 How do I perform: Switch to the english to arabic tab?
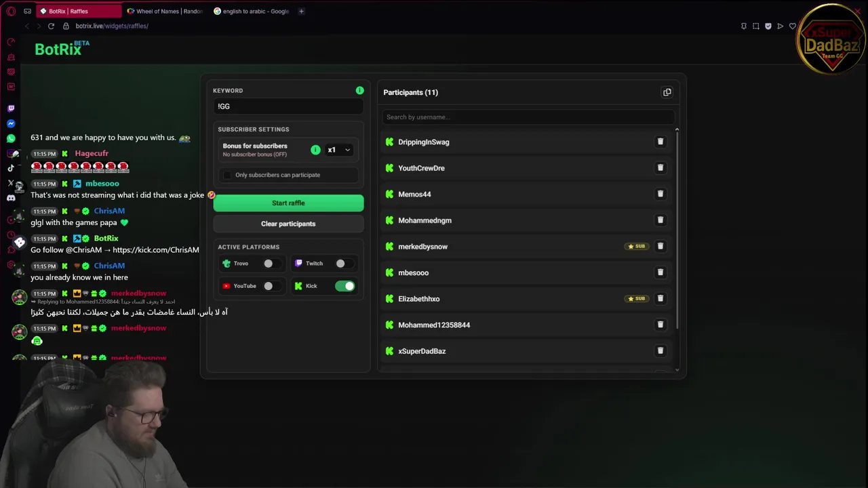(251, 11)
